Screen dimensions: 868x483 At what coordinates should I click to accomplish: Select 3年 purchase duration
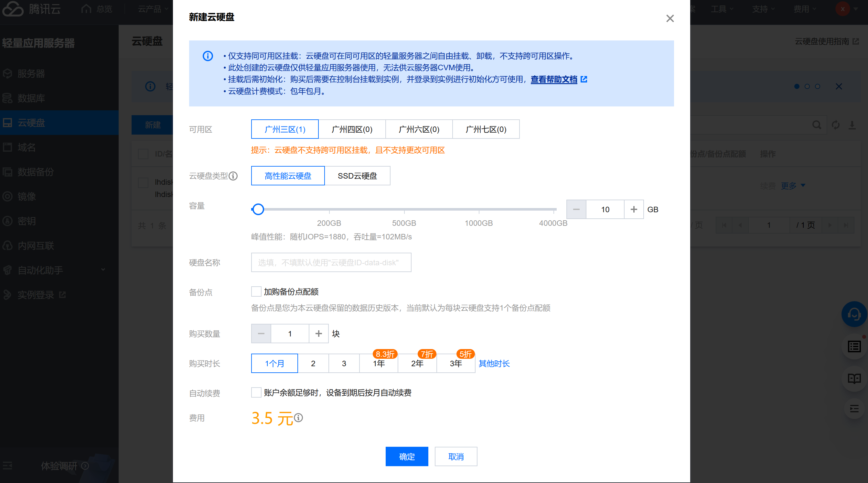pos(456,363)
